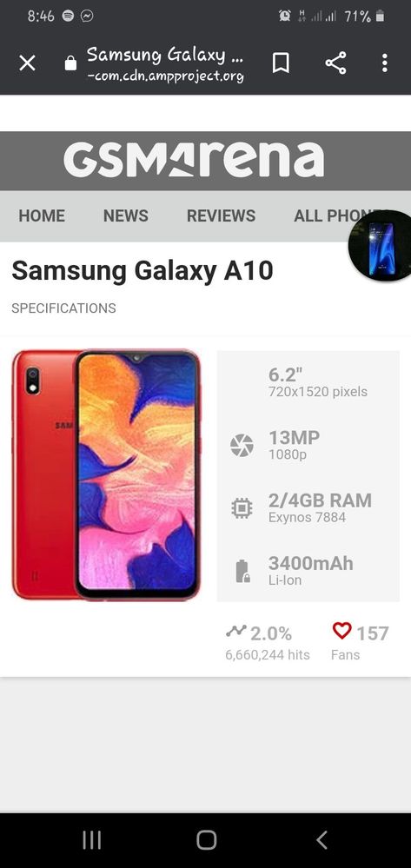Tap the Android home button
Viewport: 411px width, 868px height.
tap(206, 840)
